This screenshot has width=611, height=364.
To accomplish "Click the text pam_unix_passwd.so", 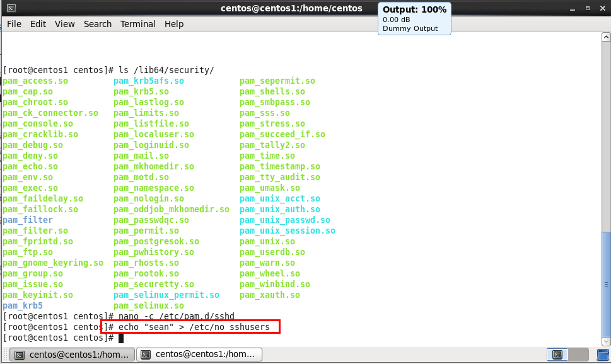I will 285,220.
